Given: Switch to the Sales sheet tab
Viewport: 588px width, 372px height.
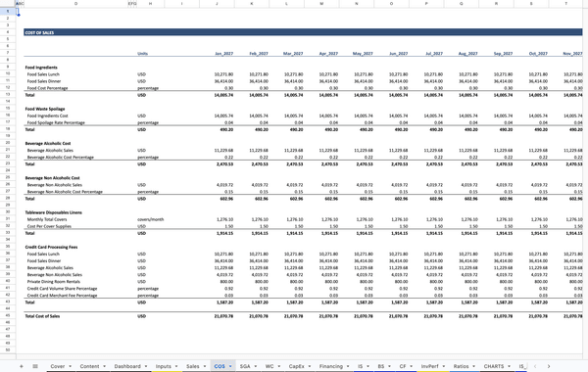Looking at the screenshot, I should (193, 366).
